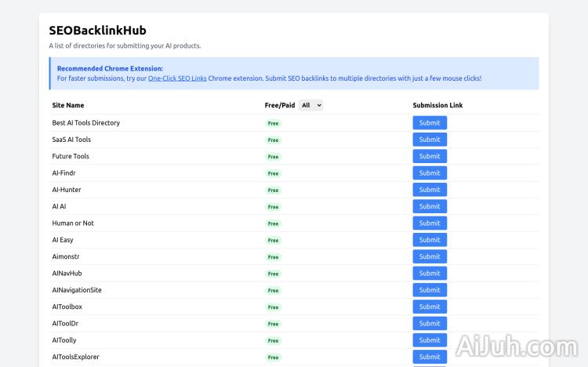This screenshot has height=367, width=588.
Task: Click the AIToolDr site name
Action: point(65,323)
